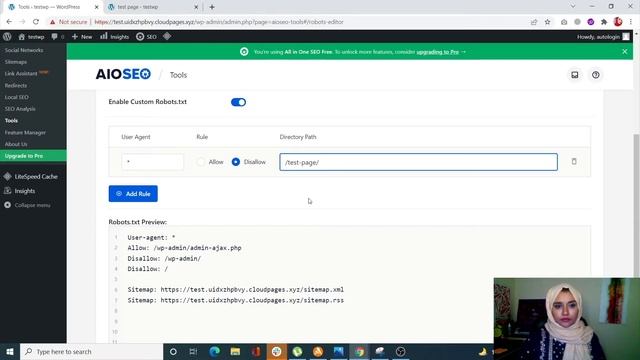640x360 pixels.
Task: Click the Directory Path field with /test-page/
Action: (x=418, y=162)
